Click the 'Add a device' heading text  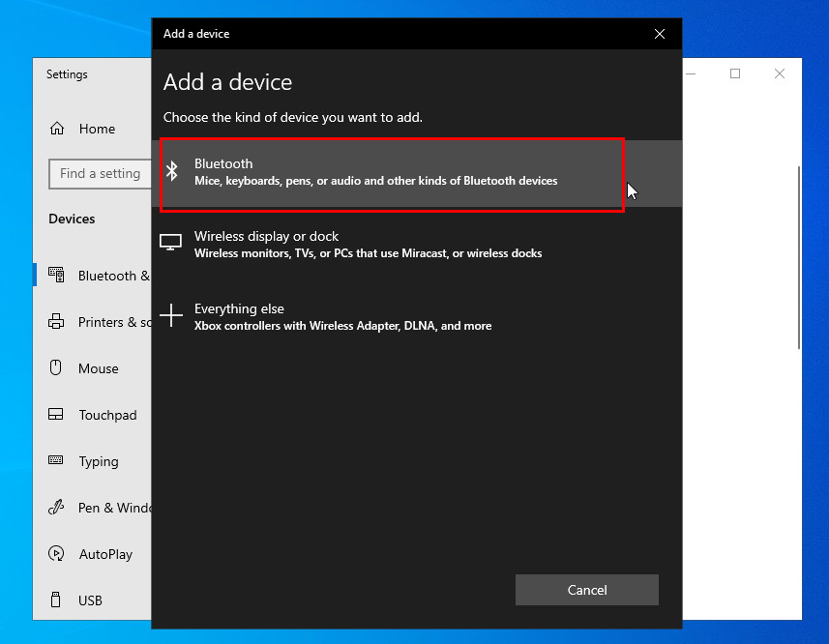click(227, 82)
